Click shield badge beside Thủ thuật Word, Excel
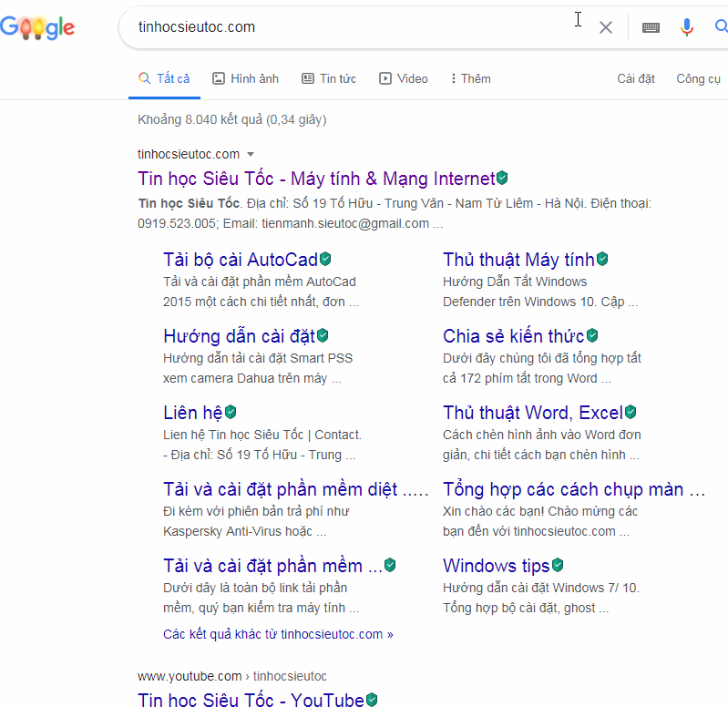 click(x=630, y=412)
